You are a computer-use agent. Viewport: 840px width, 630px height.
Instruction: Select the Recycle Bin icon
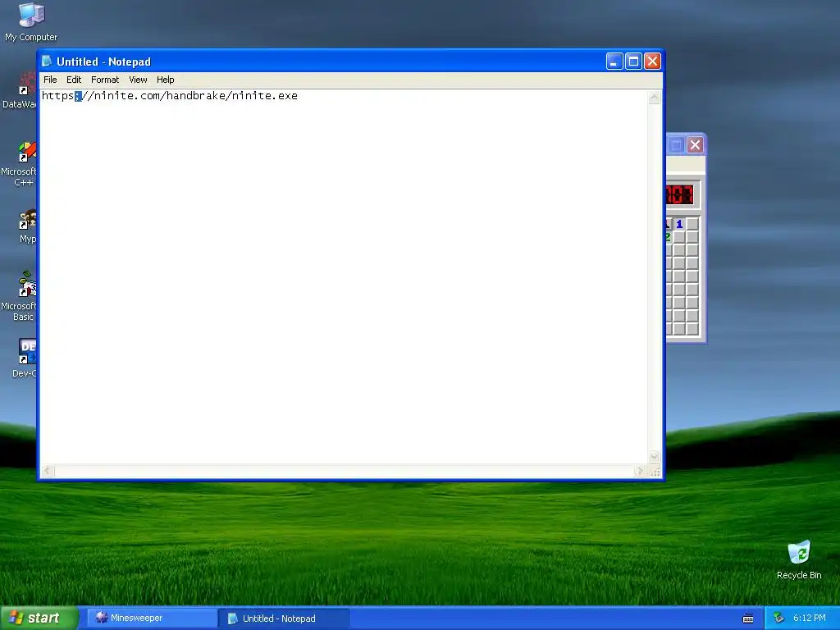click(x=799, y=559)
